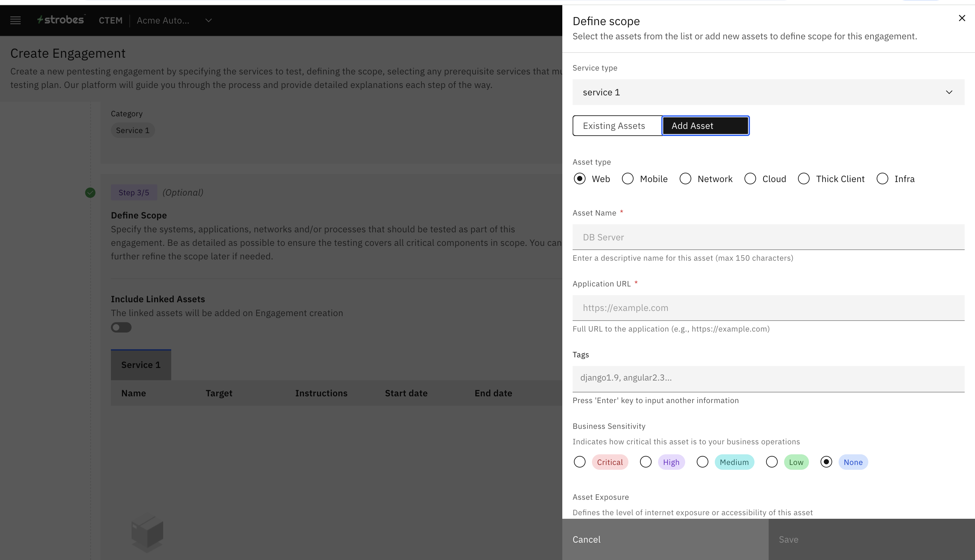Close the Define scope panel

click(961, 18)
